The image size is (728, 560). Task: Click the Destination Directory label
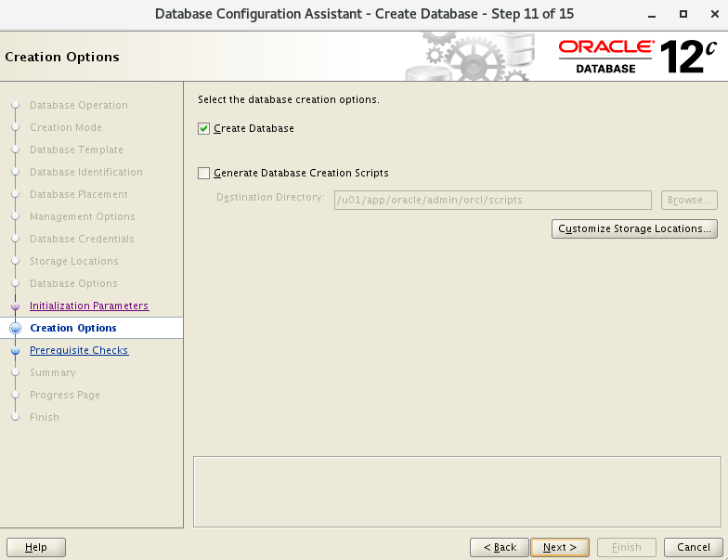[270, 197]
